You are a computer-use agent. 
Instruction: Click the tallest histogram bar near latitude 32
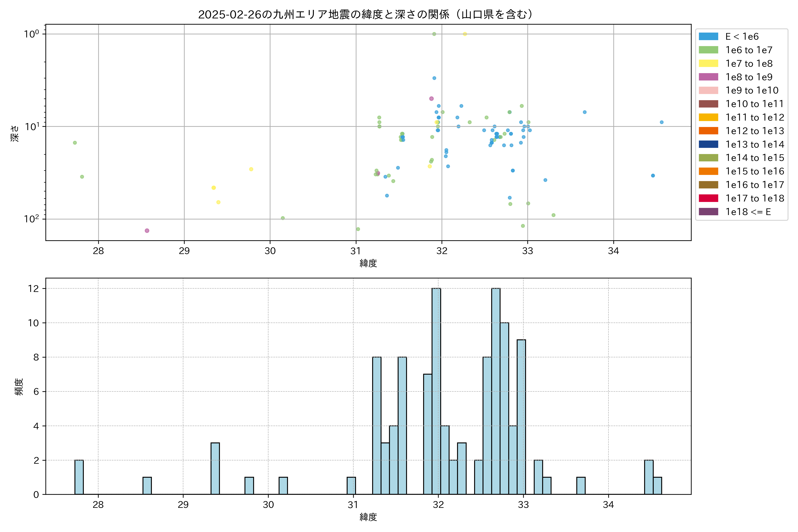pos(436,391)
